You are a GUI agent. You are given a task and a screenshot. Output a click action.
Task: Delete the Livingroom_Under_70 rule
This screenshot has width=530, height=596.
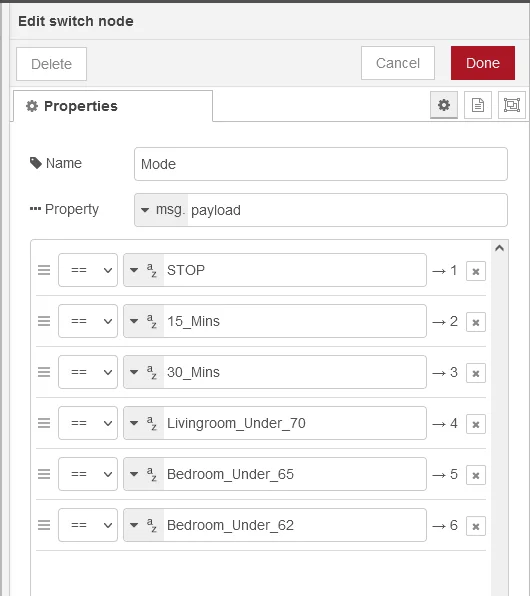coord(476,424)
